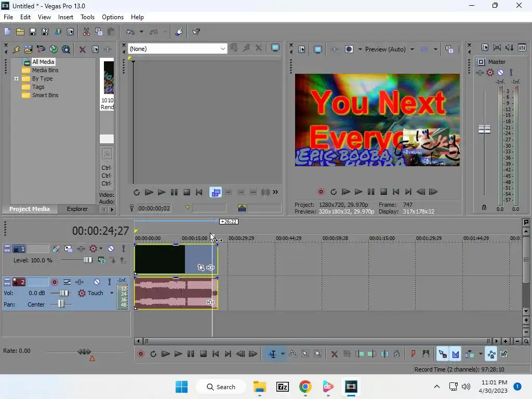532x399 pixels.
Task: Solo video track 1
Action: click(x=124, y=249)
